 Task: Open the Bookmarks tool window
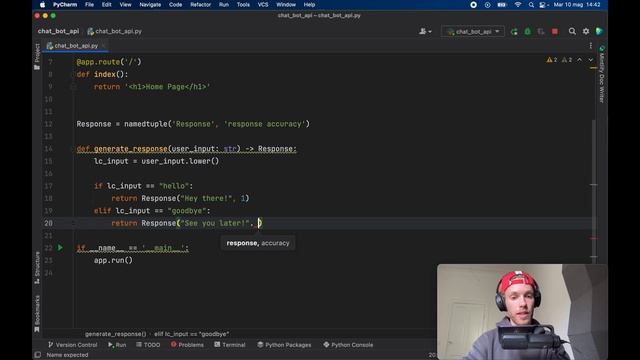(37, 313)
